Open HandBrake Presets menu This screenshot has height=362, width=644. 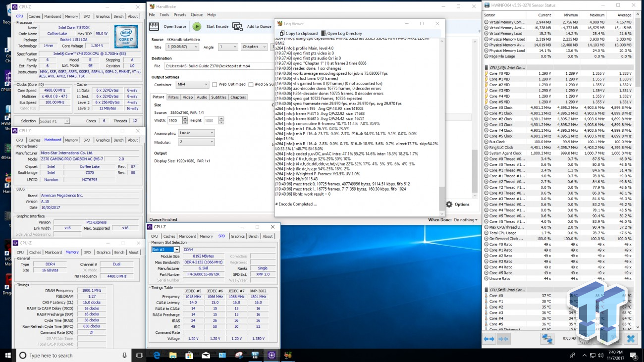[180, 15]
